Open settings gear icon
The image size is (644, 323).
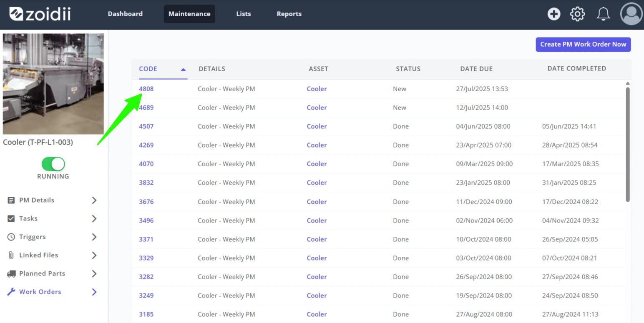[578, 14]
